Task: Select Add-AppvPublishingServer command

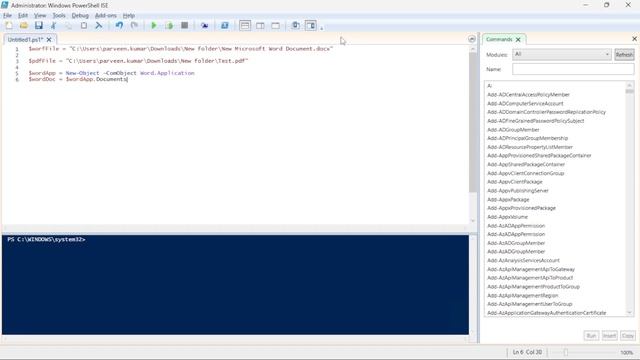Action: point(518,191)
